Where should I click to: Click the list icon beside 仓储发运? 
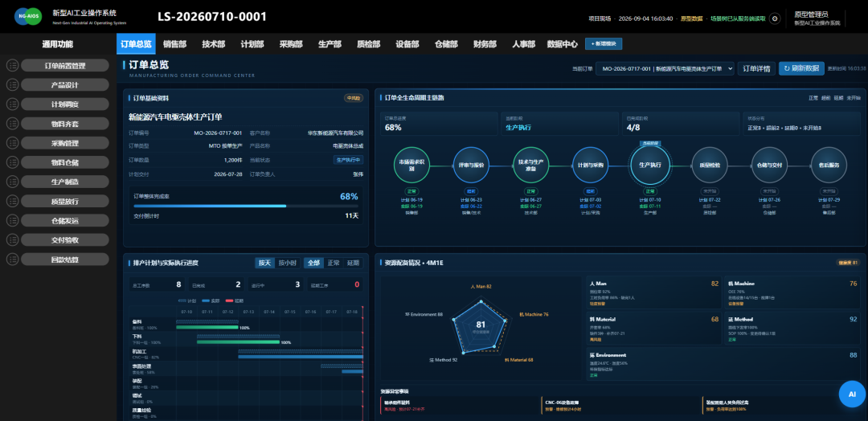tap(12, 221)
